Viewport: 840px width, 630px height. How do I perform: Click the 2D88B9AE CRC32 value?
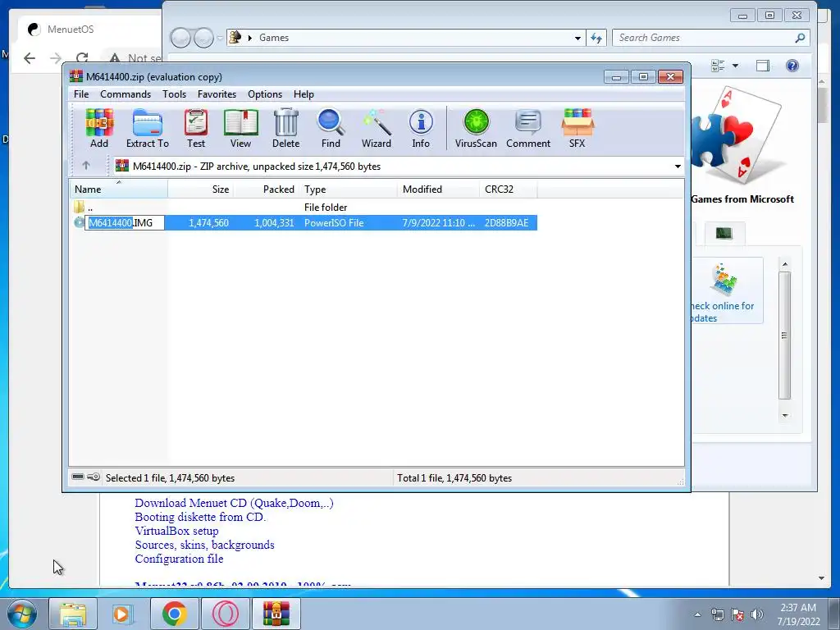[506, 223]
